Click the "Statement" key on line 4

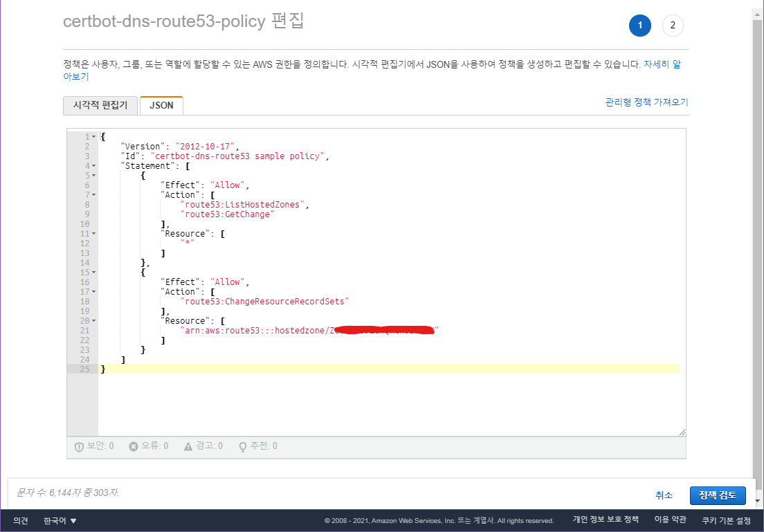(147, 165)
